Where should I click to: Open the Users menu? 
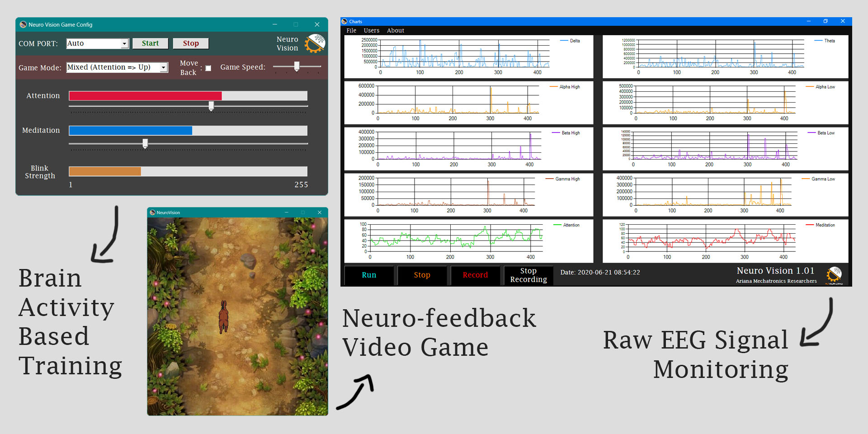tap(371, 31)
